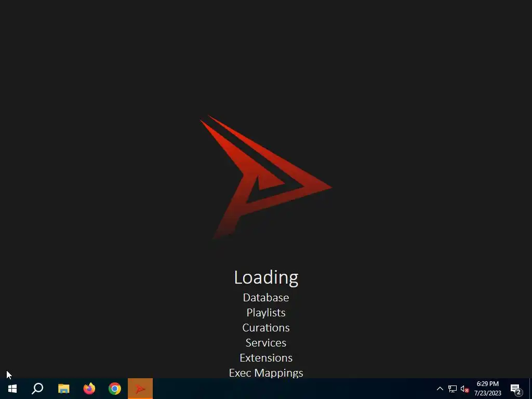The width and height of the screenshot is (532, 399).
Task: Click the "Playlists" loading entry
Action: click(266, 313)
